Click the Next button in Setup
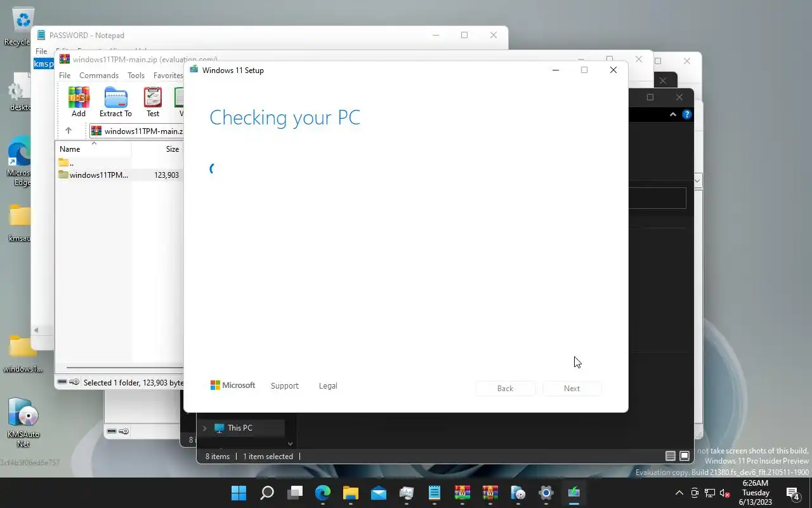The width and height of the screenshot is (812, 508). click(572, 388)
